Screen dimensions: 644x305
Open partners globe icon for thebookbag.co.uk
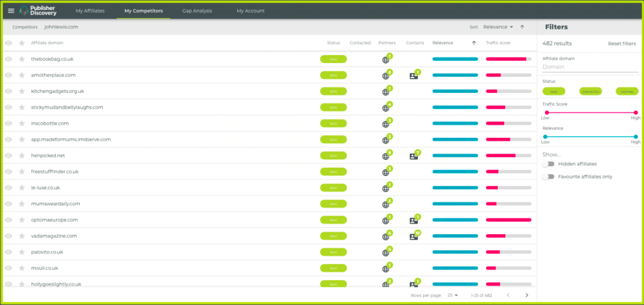click(386, 60)
